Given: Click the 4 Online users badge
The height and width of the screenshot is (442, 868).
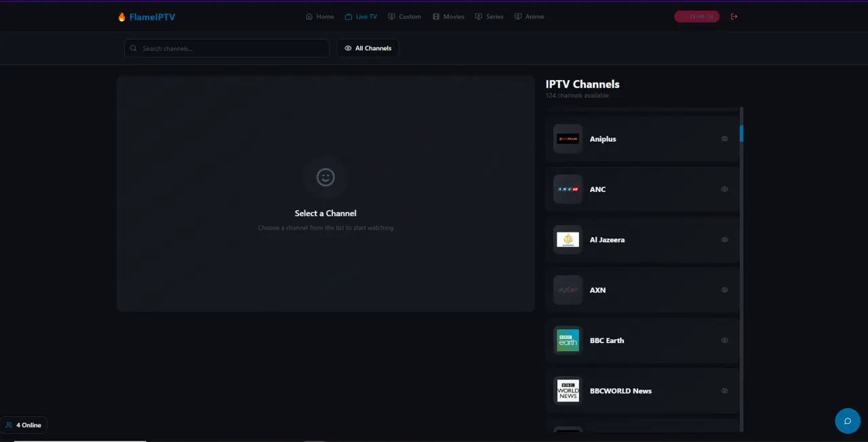Looking at the screenshot, I should [24, 425].
